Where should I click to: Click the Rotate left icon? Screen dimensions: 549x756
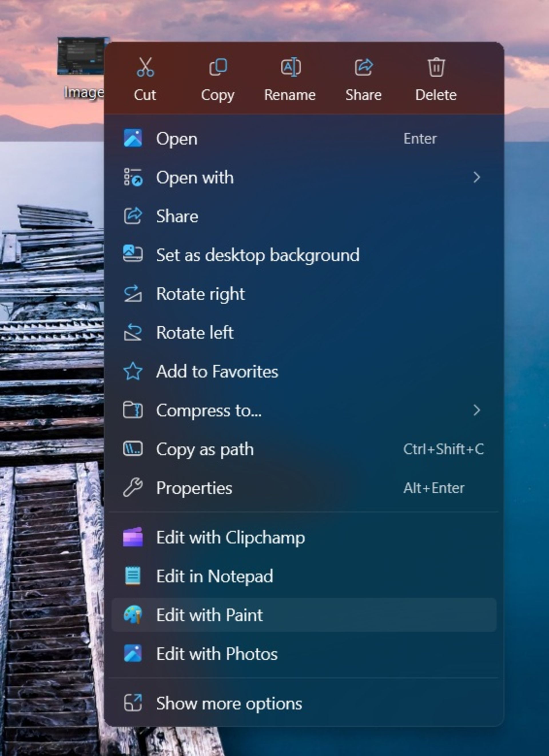tap(133, 333)
